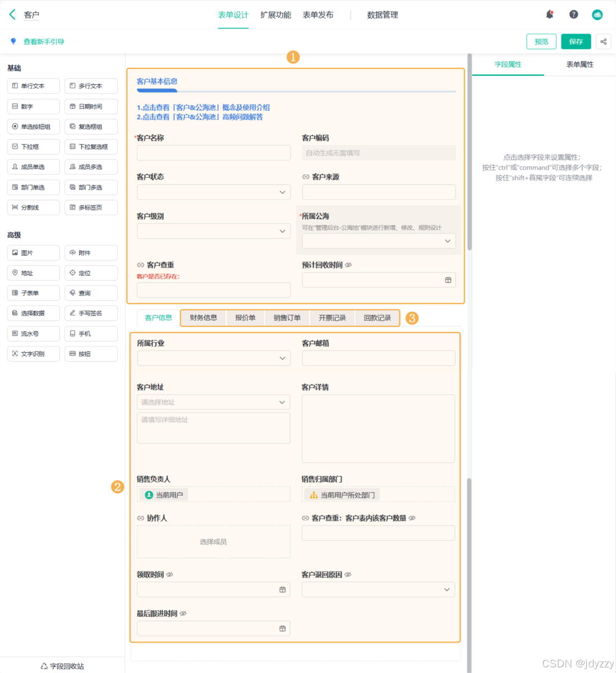Toggle hidden eye icon on 领取时间
Screen dimensions: 616x673
pyautogui.click(x=170, y=574)
